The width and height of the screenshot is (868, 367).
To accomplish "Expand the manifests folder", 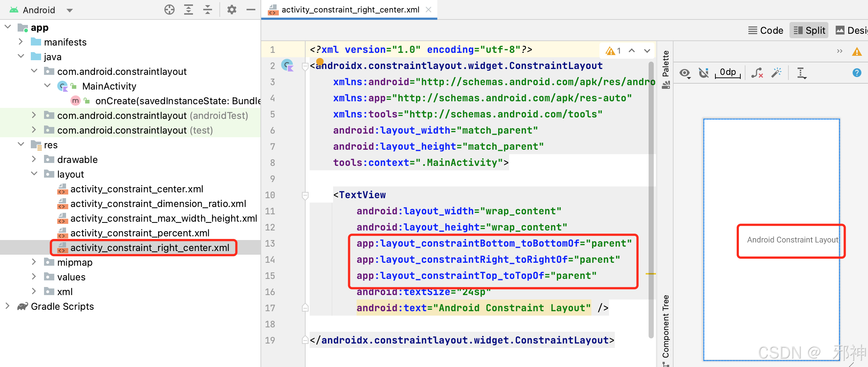I will click(21, 42).
